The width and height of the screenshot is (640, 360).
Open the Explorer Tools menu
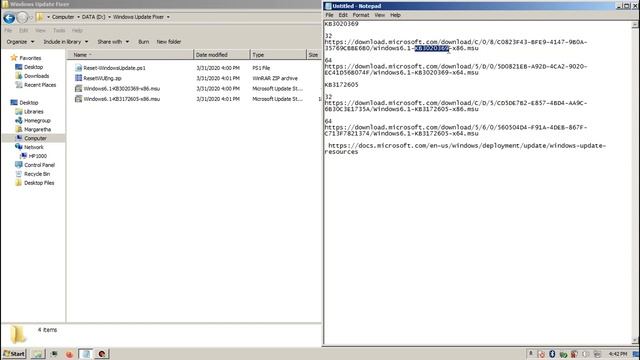click(x=59, y=31)
